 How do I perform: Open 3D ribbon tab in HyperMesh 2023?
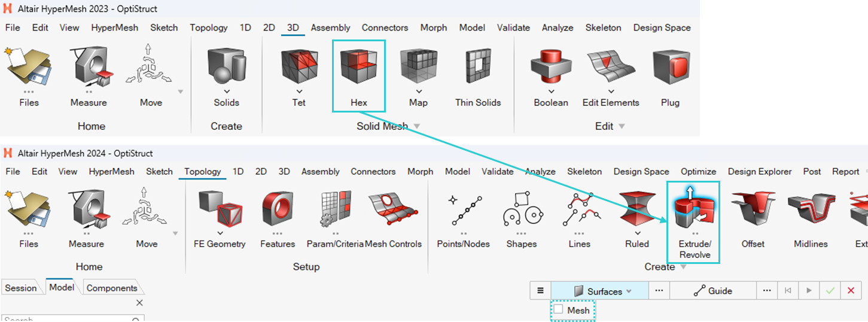(x=293, y=28)
